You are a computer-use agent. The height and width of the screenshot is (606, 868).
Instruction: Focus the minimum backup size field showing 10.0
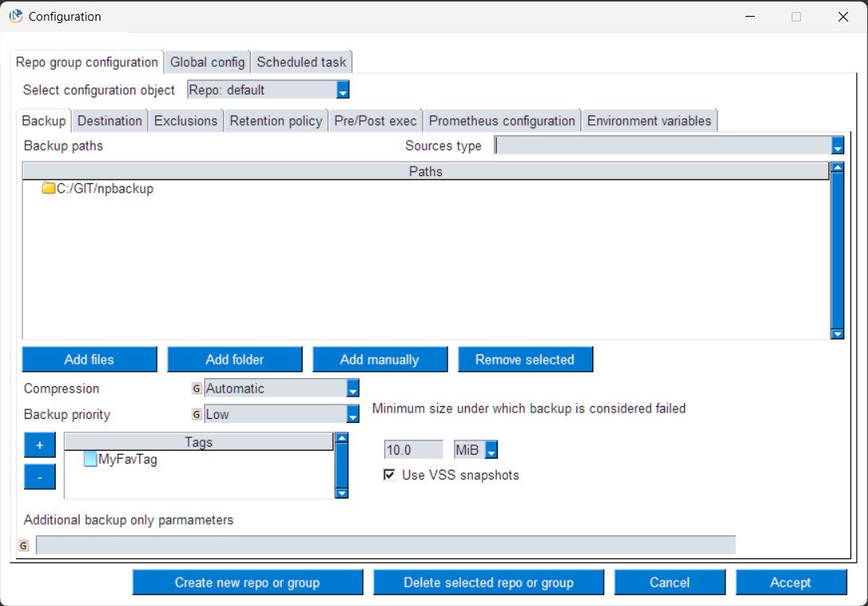413,450
